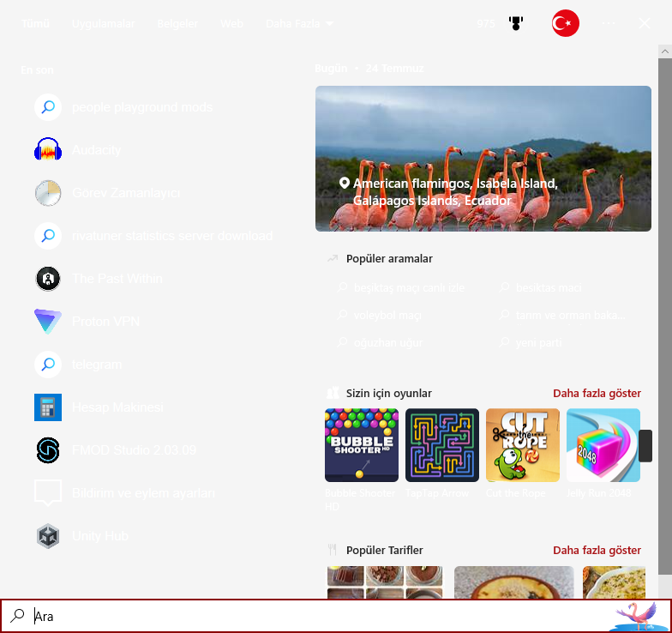
Task: Open Bildirim ve eylem ayarları icon
Action: click(48, 492)
